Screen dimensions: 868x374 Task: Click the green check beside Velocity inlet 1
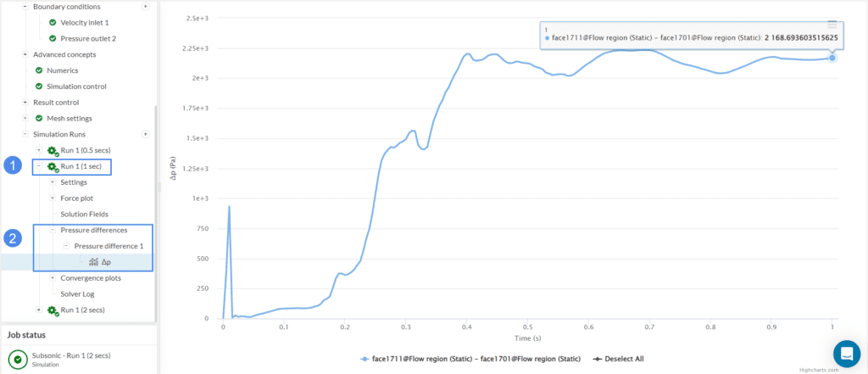53,22
